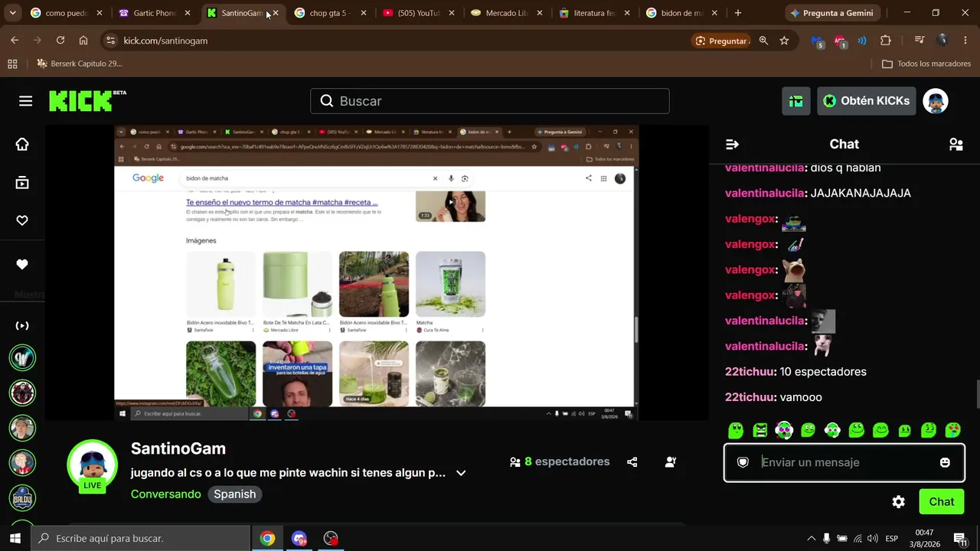The width and height of the screenshot is (980, 551).
Task: Switch to the Gartic Phone tab
Action: (x=154, y=13)
